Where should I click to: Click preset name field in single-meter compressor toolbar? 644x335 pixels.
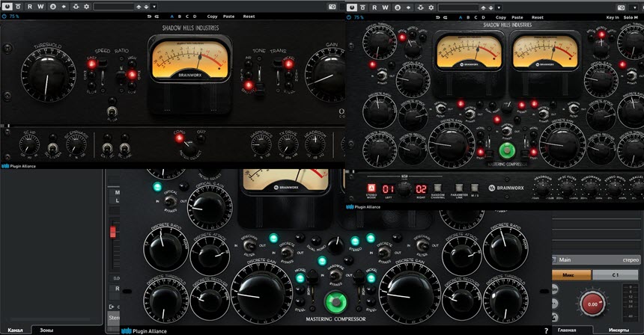(x=113, y=7)
